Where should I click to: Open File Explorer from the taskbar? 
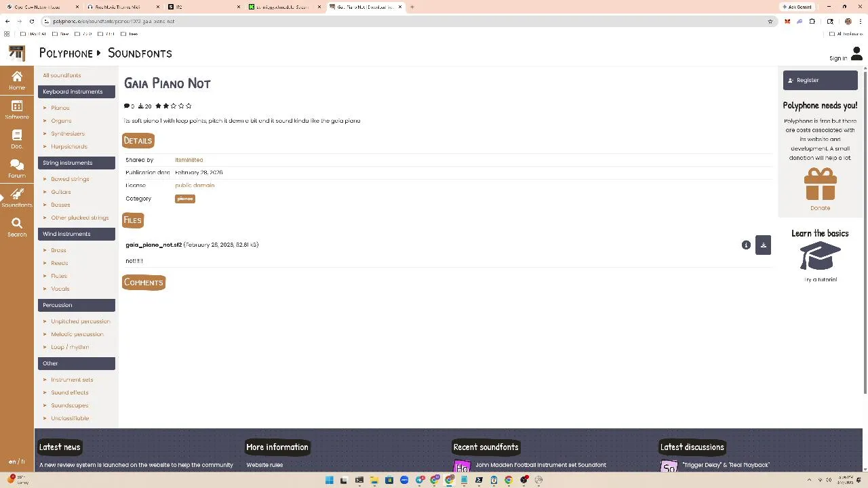click(374, 480)
